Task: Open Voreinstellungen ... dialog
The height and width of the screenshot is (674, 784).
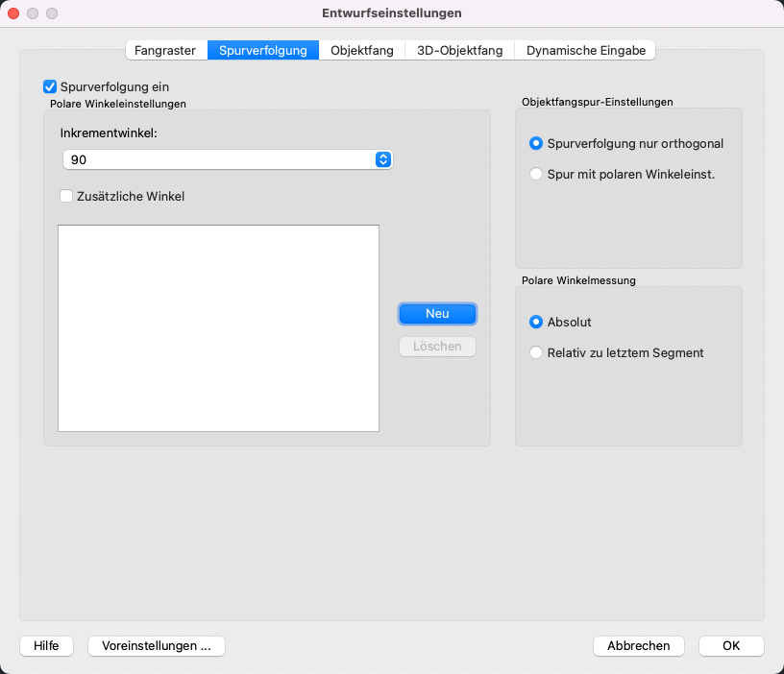Action: pos(157,645)
